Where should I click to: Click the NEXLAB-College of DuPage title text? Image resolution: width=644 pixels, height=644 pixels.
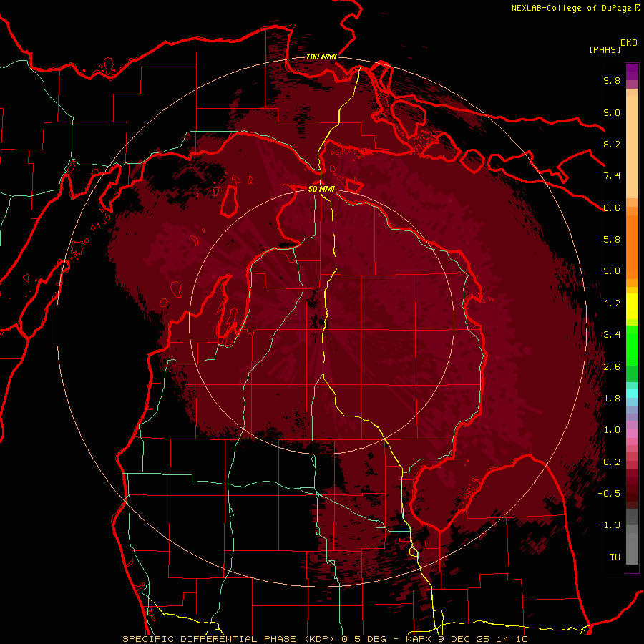(571, 8)
